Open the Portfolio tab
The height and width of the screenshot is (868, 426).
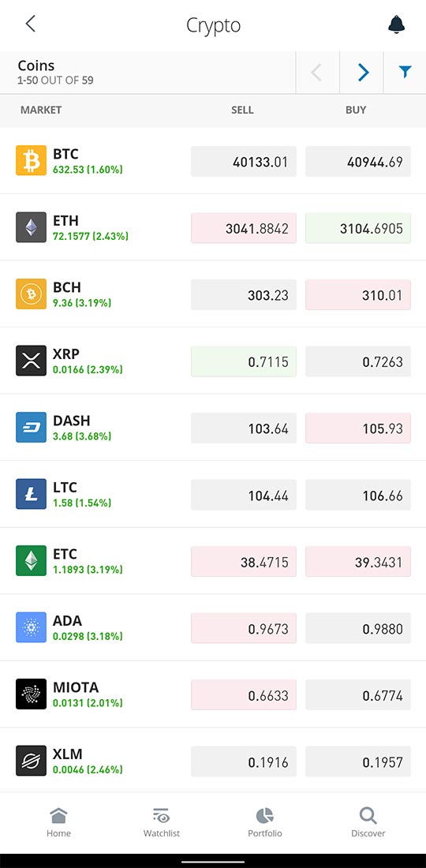pyautogui.click(x=264, y=822)
